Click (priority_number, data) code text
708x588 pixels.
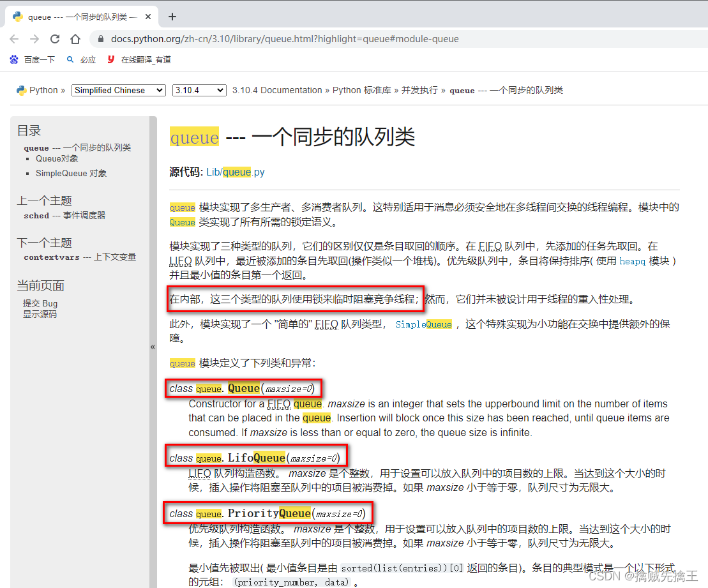292,583
